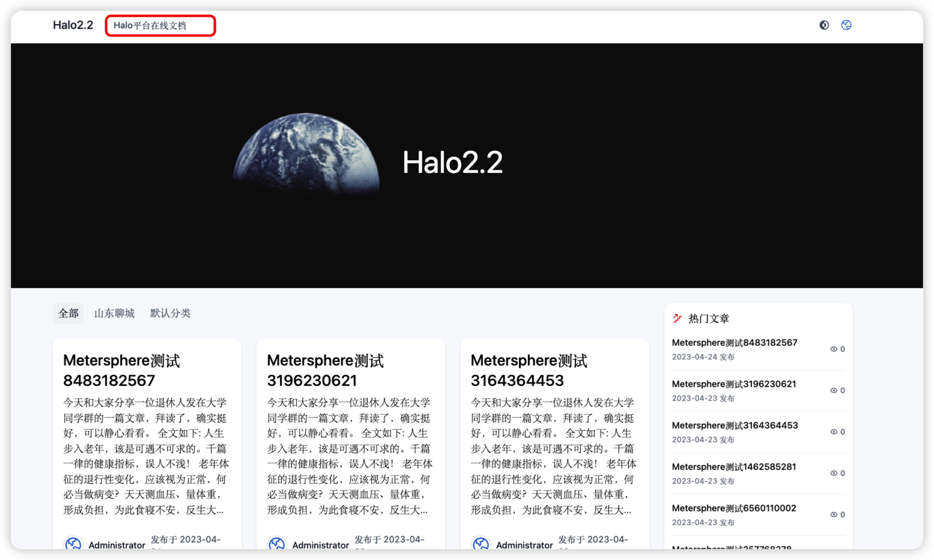Open sidebar article Metersphere测试1462585281

734,466
